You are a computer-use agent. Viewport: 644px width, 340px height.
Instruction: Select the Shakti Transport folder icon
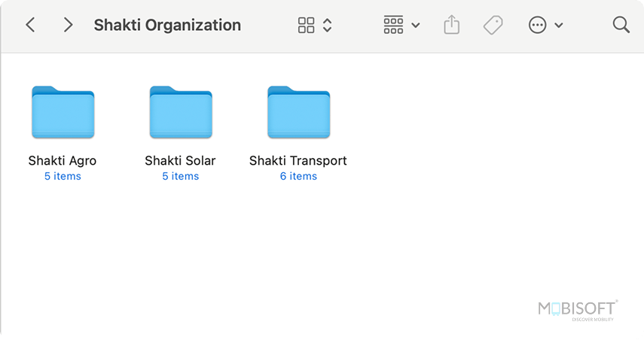(x=298, y=113)
